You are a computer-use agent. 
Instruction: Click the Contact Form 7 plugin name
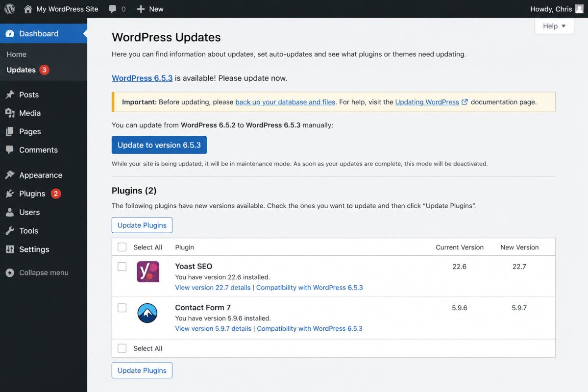pos(203,308)
